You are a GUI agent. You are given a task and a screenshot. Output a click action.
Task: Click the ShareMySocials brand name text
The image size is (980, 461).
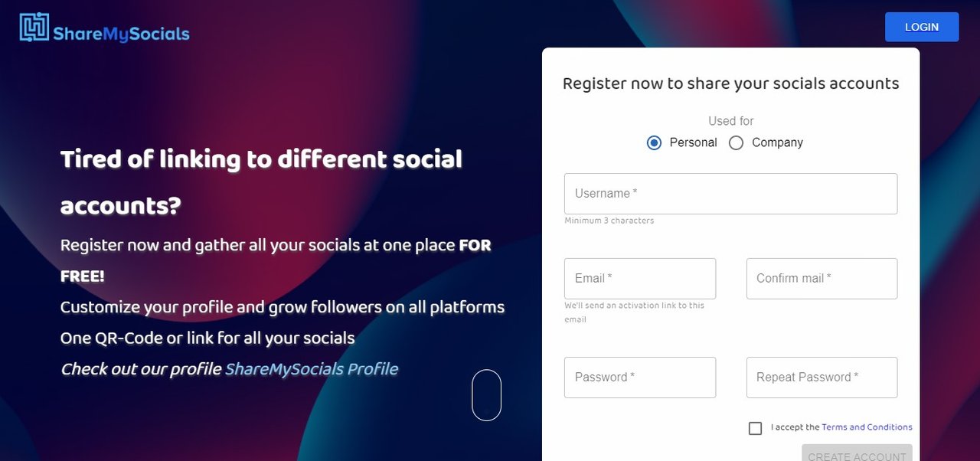[121, 33]
